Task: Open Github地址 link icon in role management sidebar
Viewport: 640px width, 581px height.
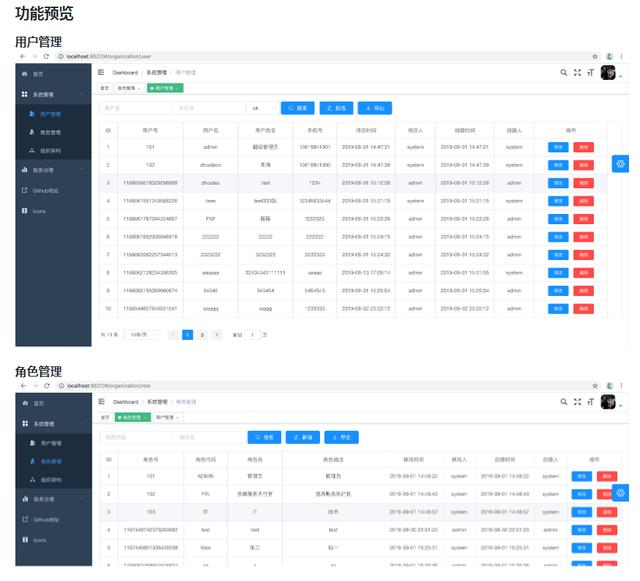Action: 25,519
